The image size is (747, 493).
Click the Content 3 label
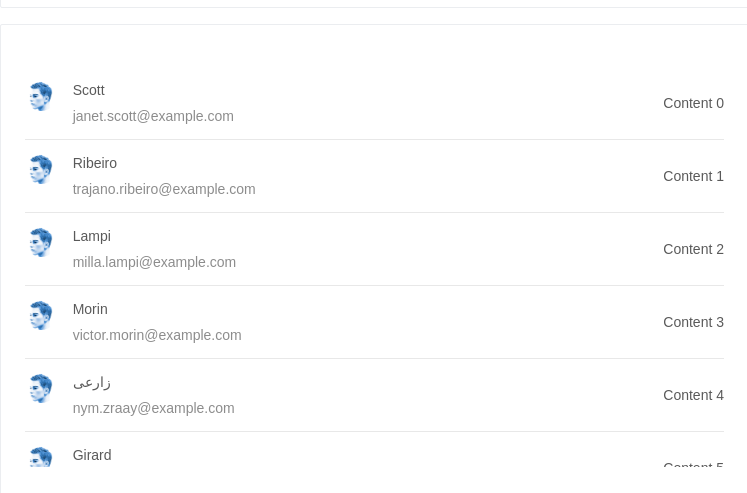[693, 322]
